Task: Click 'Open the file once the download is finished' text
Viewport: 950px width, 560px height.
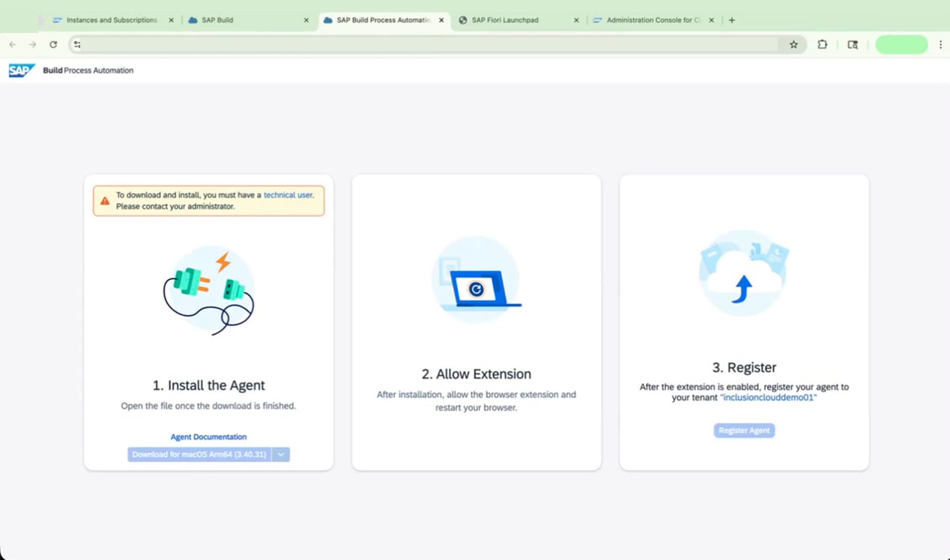Action: click(208, 406)
